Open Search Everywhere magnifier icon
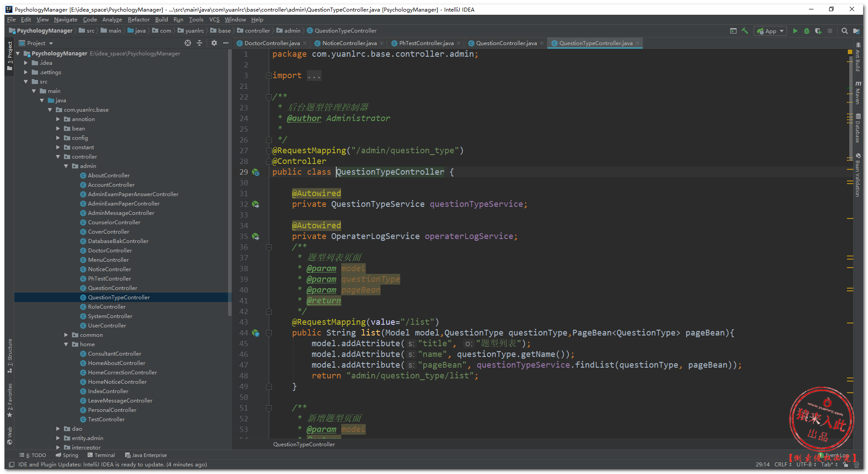Image resolution: width=868 pixels, height=474 pixels. pos(844,31)
